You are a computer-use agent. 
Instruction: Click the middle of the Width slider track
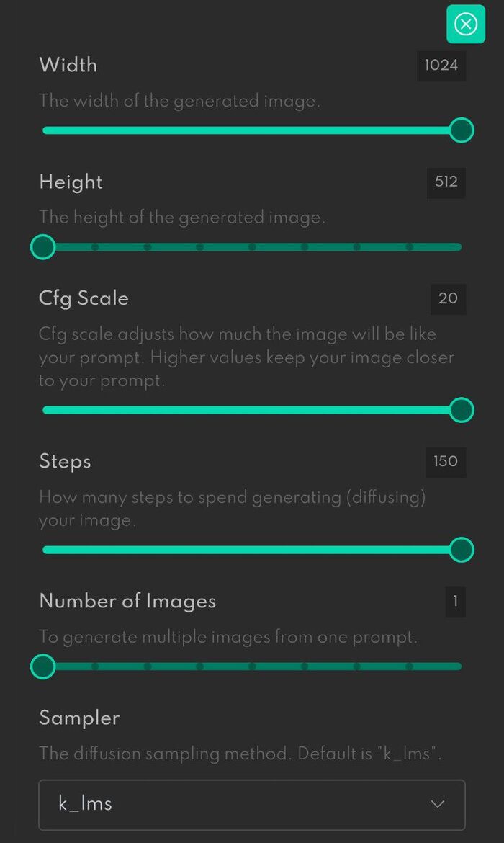[251, 130]
